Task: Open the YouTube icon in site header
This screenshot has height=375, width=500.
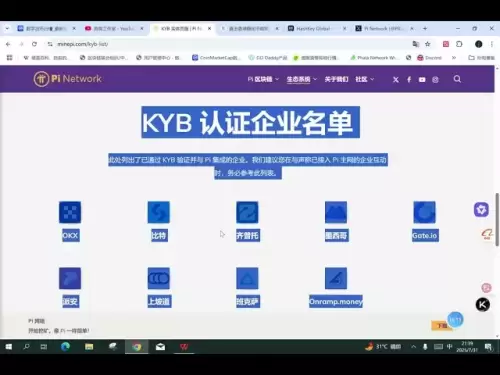Action: [422, 80]
